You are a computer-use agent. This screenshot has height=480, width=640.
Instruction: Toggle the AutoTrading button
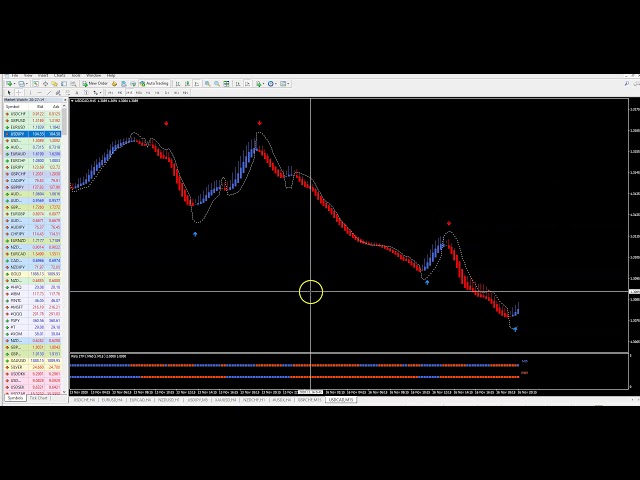pos(156,84)
